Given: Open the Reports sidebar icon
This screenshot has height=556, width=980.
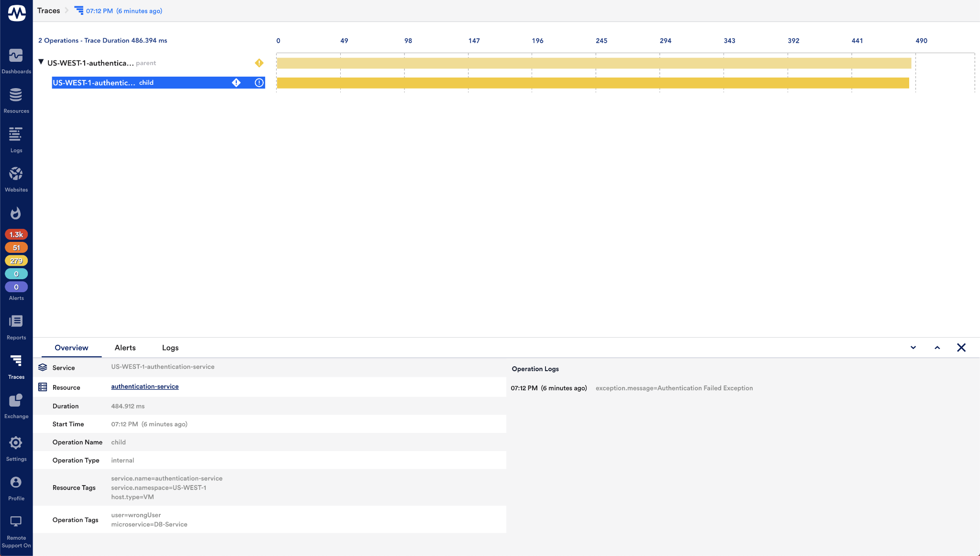Looking at the screenshot, I should (x=16, y=322).
